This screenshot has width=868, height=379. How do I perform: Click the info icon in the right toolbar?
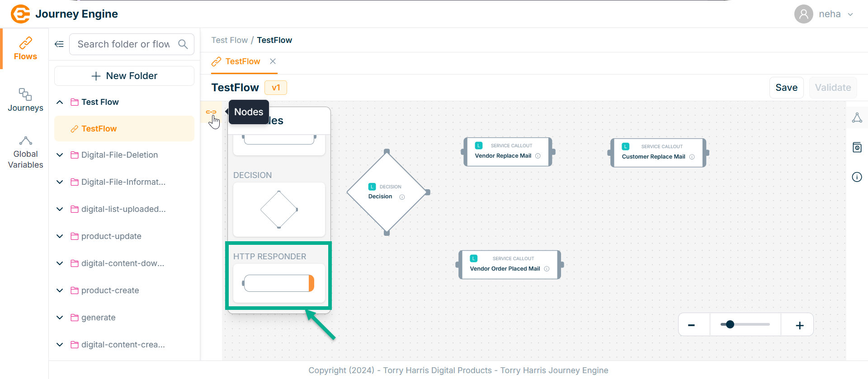(857, 177)
